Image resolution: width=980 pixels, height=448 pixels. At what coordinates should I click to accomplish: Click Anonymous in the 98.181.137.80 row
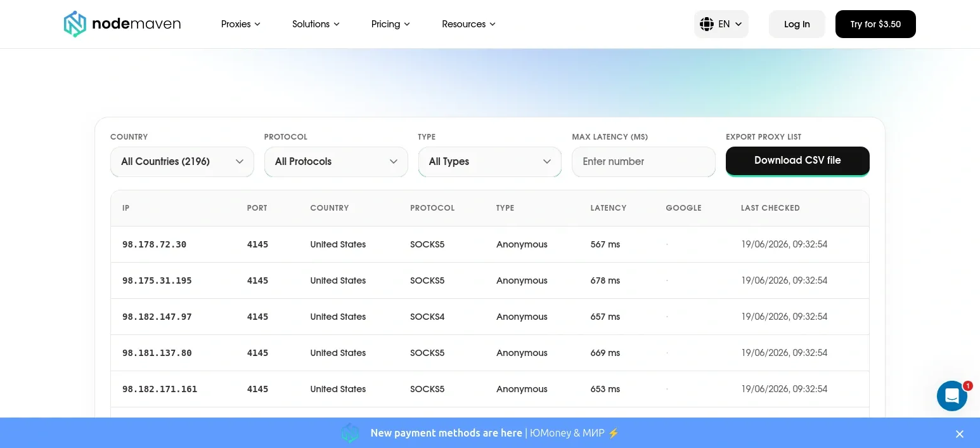(522, 353)
